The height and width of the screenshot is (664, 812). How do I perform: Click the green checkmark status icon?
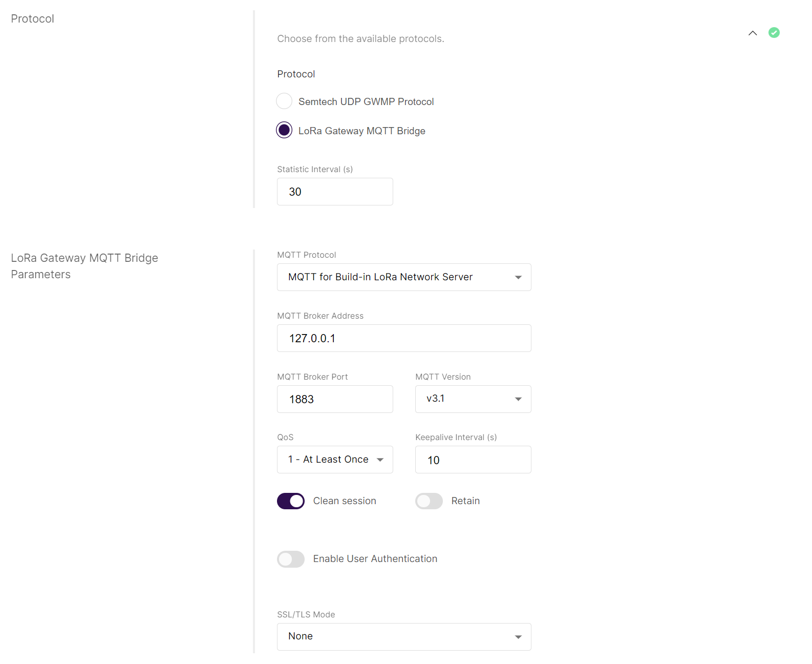coord(774,33)
